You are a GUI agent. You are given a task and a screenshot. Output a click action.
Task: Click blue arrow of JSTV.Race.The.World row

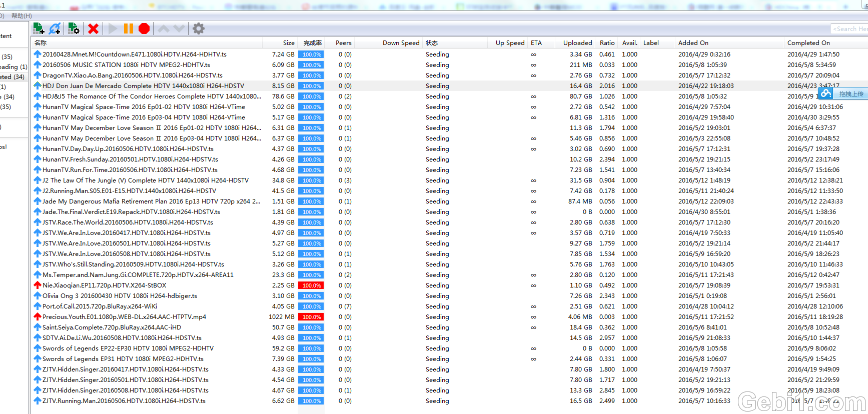tap(38, 222)
